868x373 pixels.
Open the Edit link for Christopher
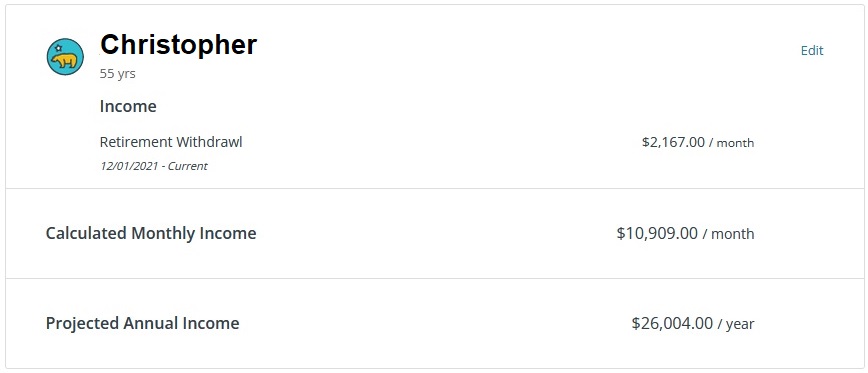point(812,50)
